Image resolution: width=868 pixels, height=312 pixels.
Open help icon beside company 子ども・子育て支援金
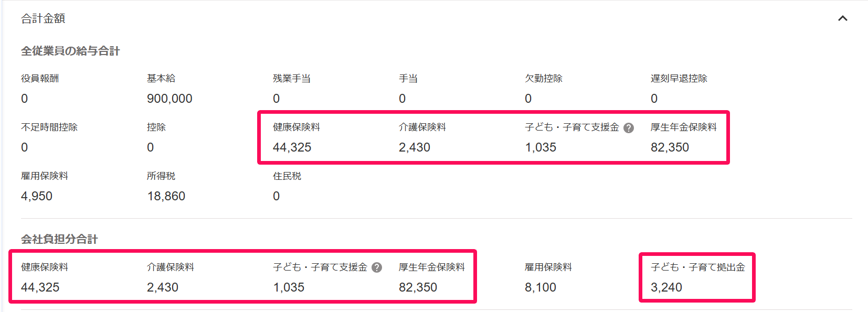tap(377, 267)
